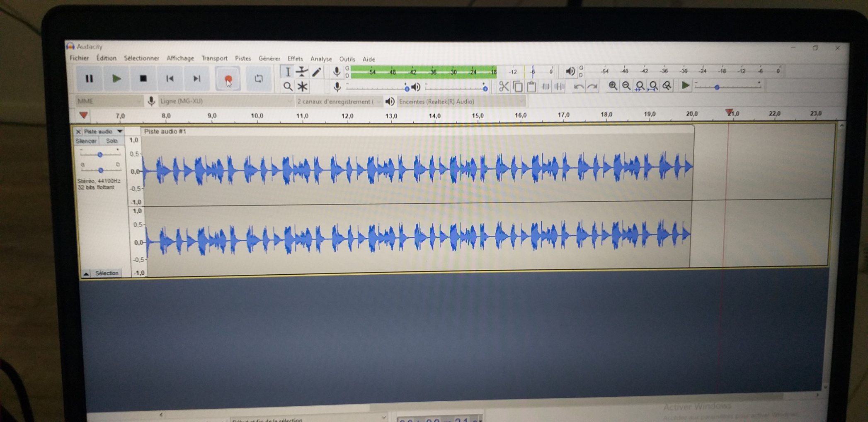Undo the last action

[x=579, y=86]
